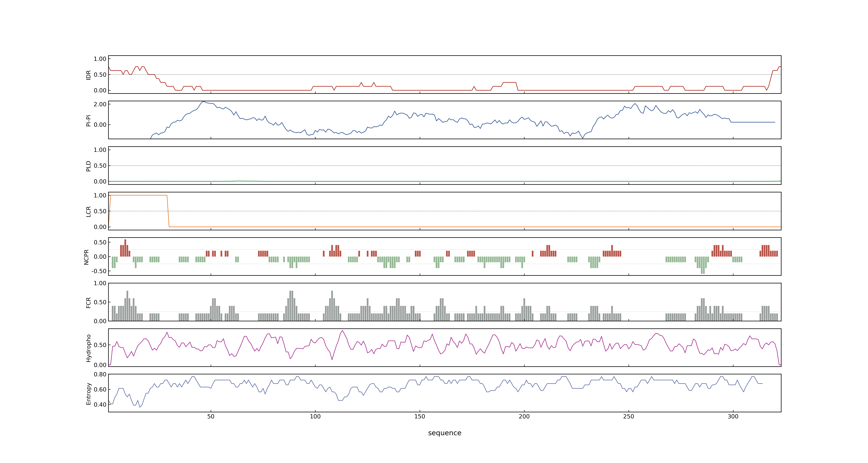
Task: Click the 0.00 tick on Pi-Pi axis
Action: (x=100, y=125)
